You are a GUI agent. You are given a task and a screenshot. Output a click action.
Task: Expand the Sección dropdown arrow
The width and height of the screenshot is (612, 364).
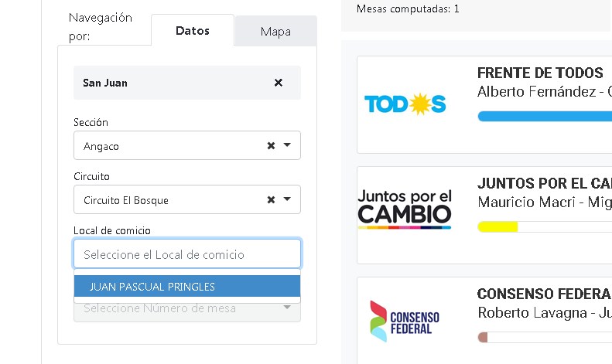tap(288, 145)
